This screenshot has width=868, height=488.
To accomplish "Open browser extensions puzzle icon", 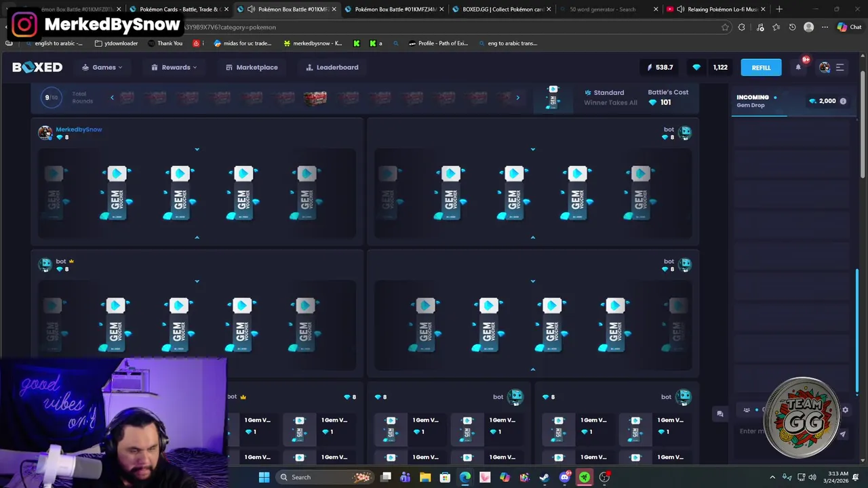I will pos(742,27).
